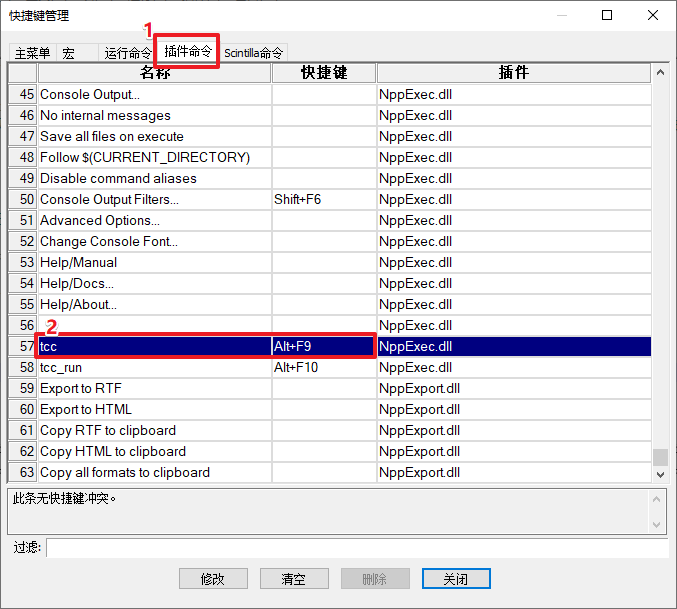Viewport: 677px width, 609px height.
Task: Click the 快捷键 column header
Action: [324, 73]
